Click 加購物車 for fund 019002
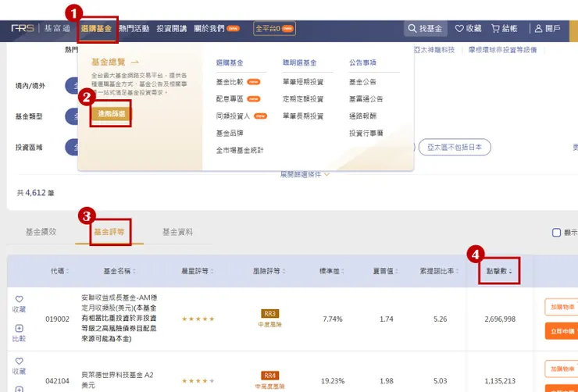 [x=562, y=307]
